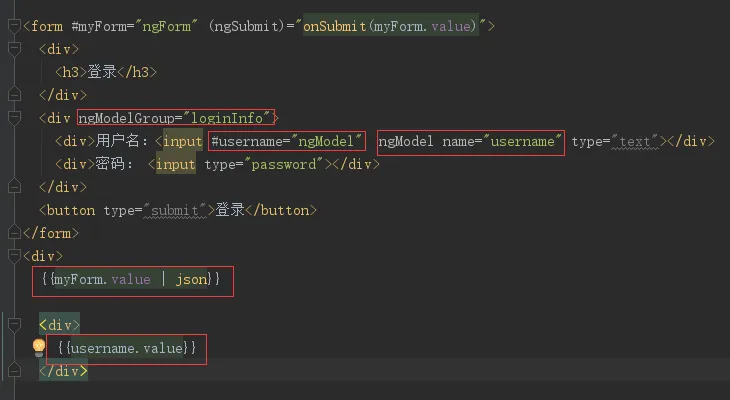
Task: Click the underlined text type value
Action: [635, 141]
